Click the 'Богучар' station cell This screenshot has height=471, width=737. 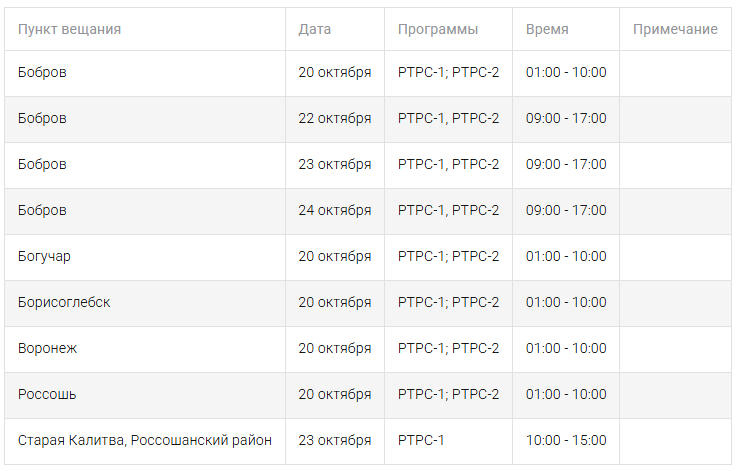pyautogui.click(x=44, y=256)
